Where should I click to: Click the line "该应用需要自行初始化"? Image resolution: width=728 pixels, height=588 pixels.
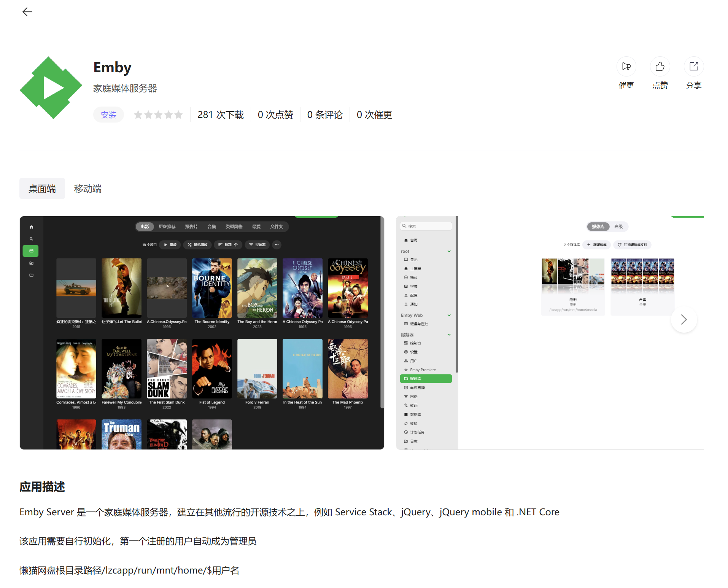[x=138, y=541]
